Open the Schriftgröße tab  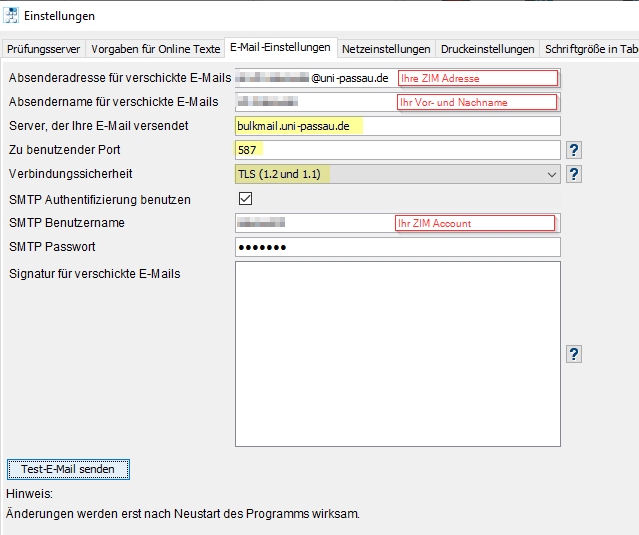(x=590, y=49)
